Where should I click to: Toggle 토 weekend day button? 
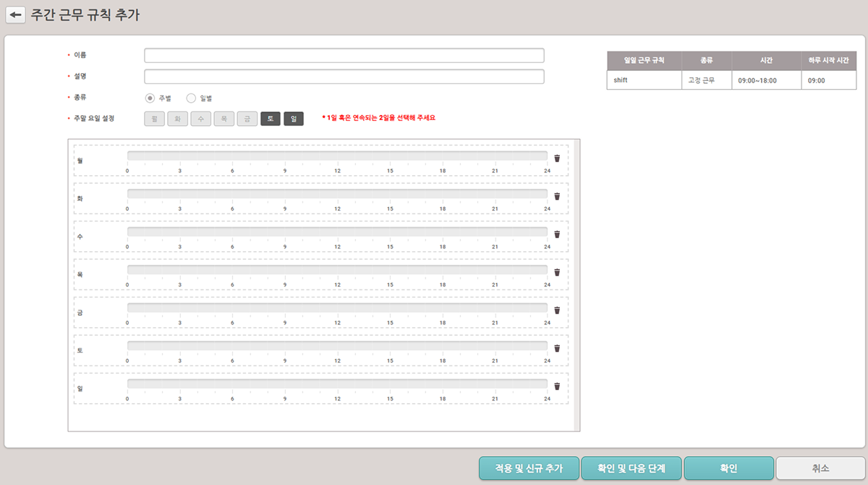(x=271, y=119)
